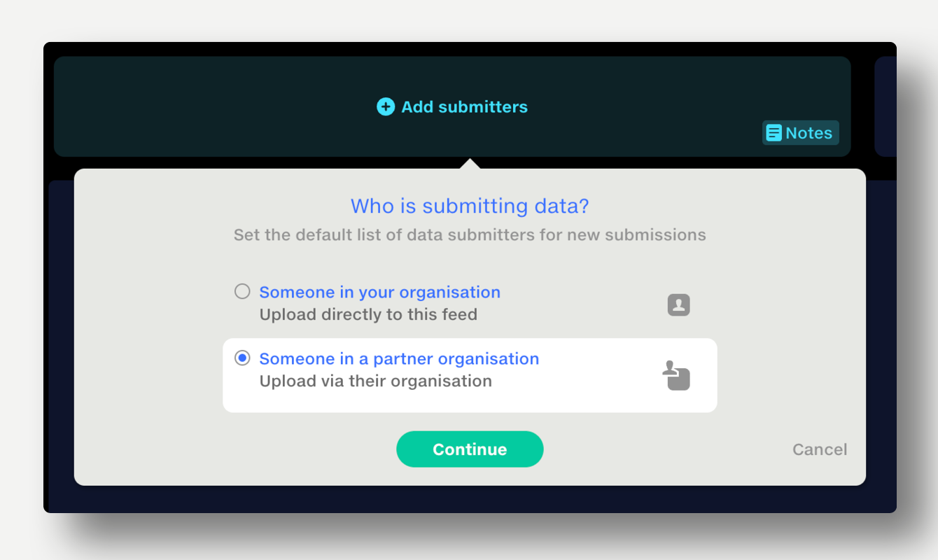Open the Notes button label
The width and height of the screenshot is (938, 560).
click(808, 133)
